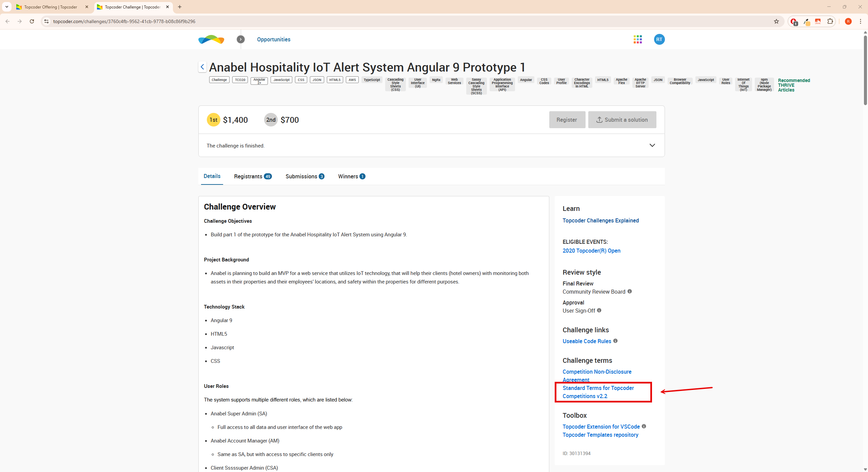
Task: Click the Register button
Action: 567,120
